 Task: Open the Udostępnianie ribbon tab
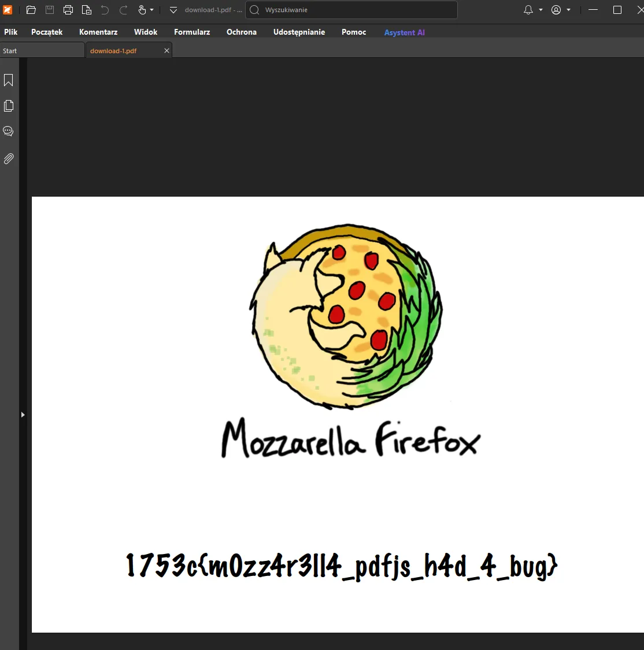tap(299, 32)
